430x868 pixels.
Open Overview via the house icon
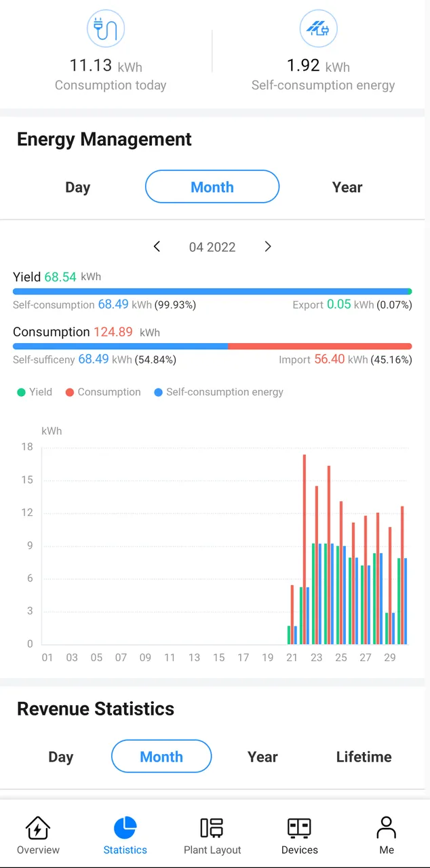click(x=38, y=828)
